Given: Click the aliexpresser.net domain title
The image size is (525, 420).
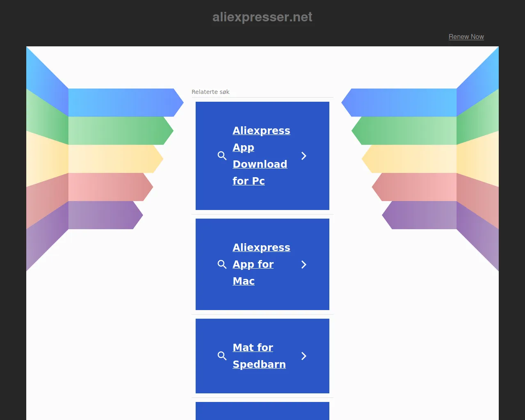Looking at the screenshot, I should pyautogui.click(x=262, y=17).
